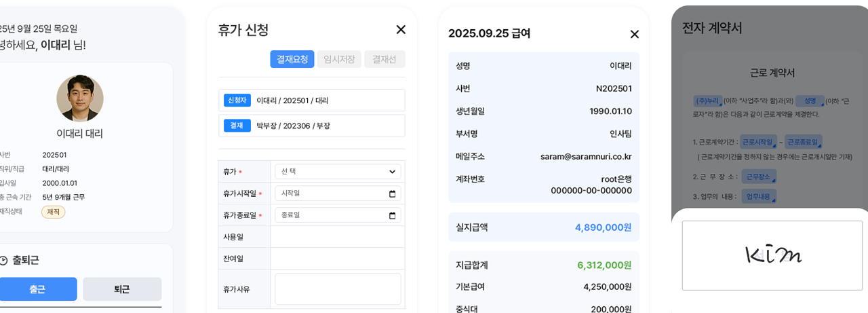Select the 임시저장 button

[x=339, y=59]
